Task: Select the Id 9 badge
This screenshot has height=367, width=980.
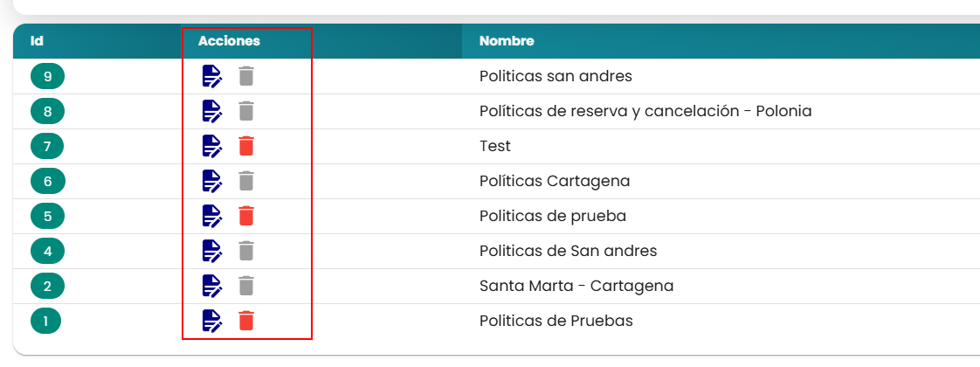Action: 47,76
